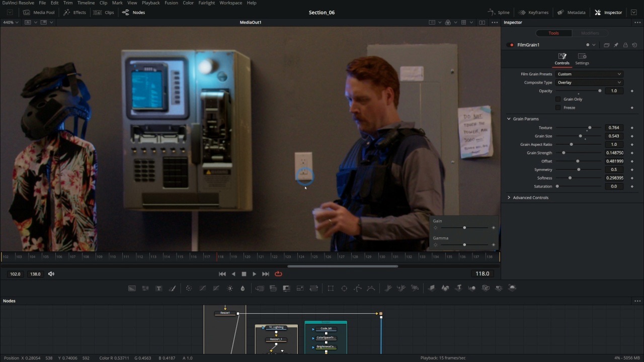Enable the Grain Only checkbox
This screenshot has width=644, height=362.
coord(557,99)
